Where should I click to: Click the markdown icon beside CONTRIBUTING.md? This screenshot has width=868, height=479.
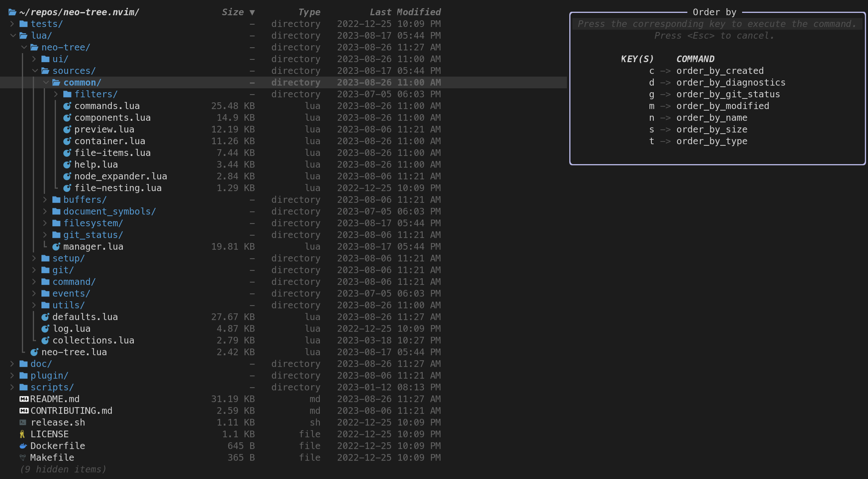coord(24,411)
